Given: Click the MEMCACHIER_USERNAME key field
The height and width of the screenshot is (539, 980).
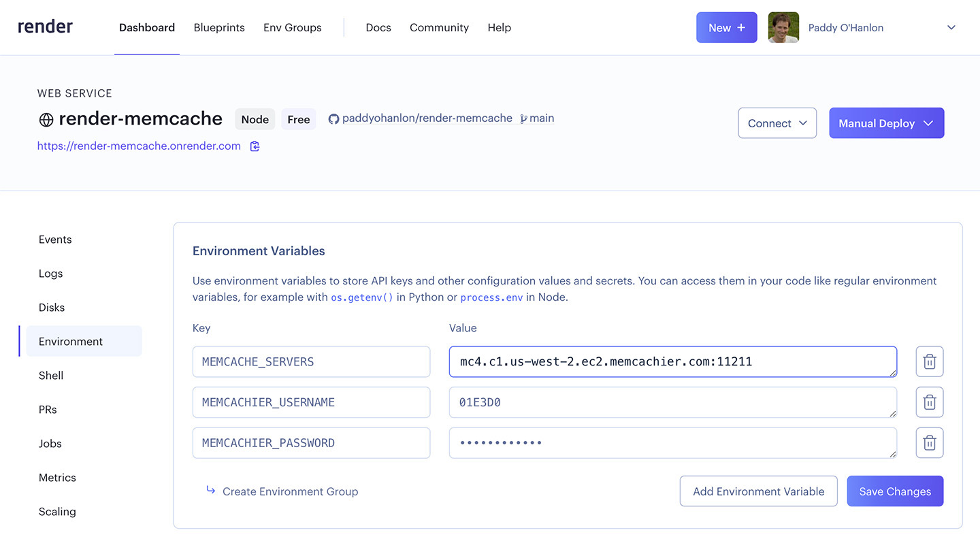Looking at the screenshot, I should (312, 402).
